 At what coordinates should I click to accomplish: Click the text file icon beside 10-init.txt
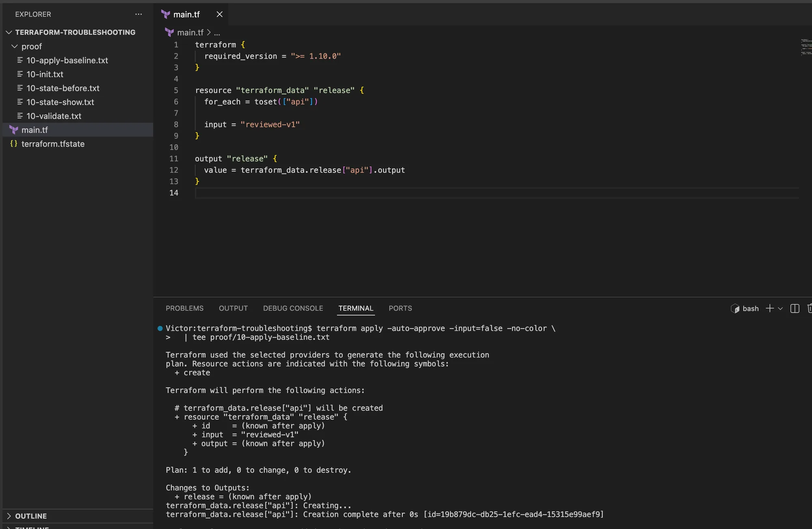(20, 74)
